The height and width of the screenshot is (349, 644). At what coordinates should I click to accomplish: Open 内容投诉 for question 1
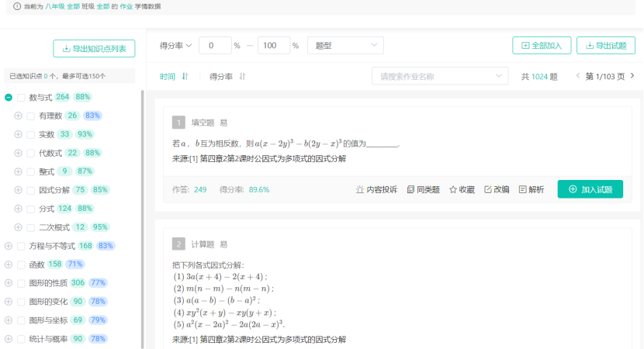click(x=376, y=189)
